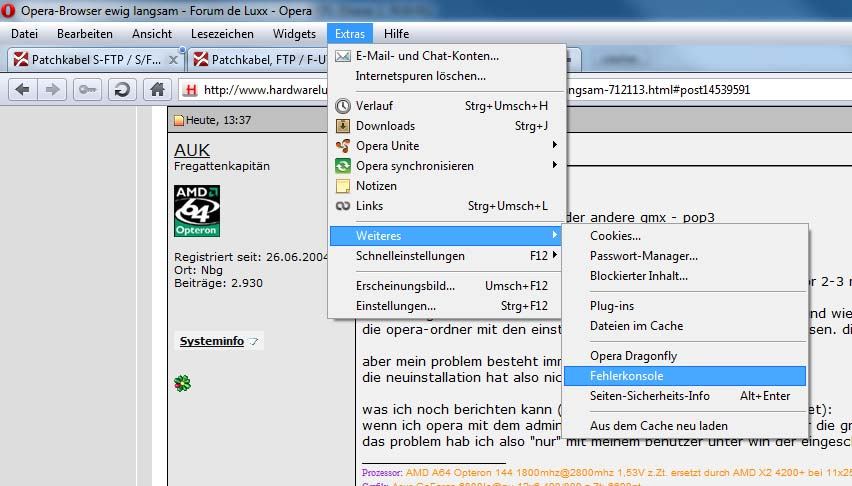Go back with the back arrow button
852x486 pixels.
coord(22,89)
